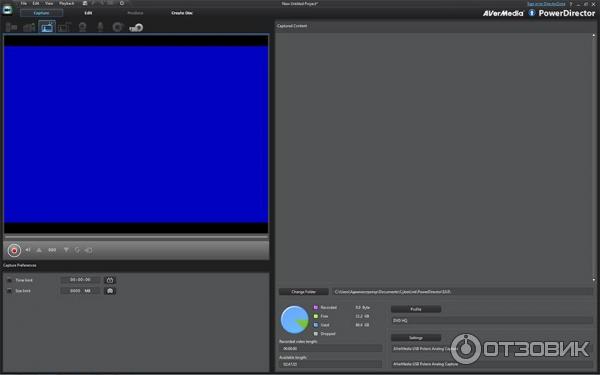Screen dimensions: 600x375
Task: Click the icon beside the Time limit field
Action: 110,280
